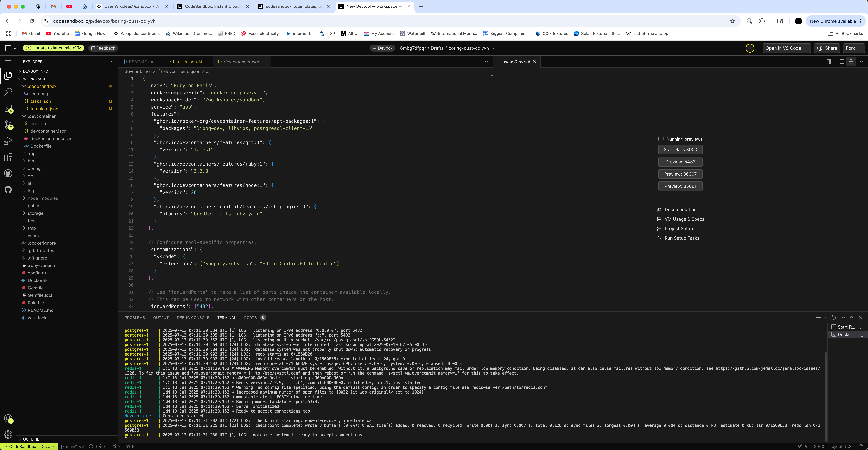Viewport: 868px width, 450px height.
Task: Add new terminal with plus icon
Action: pos(818,318)
